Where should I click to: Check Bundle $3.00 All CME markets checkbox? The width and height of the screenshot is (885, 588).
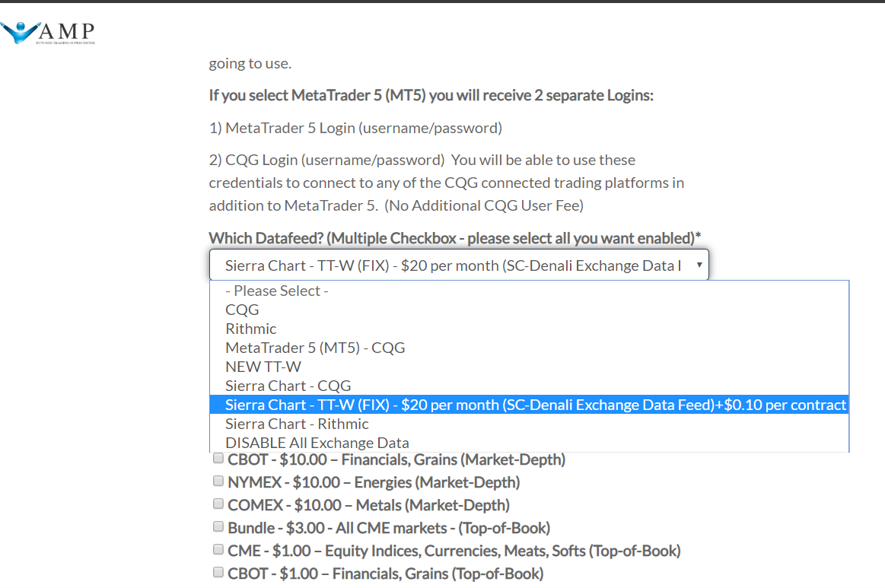click(x=218, y=526)
